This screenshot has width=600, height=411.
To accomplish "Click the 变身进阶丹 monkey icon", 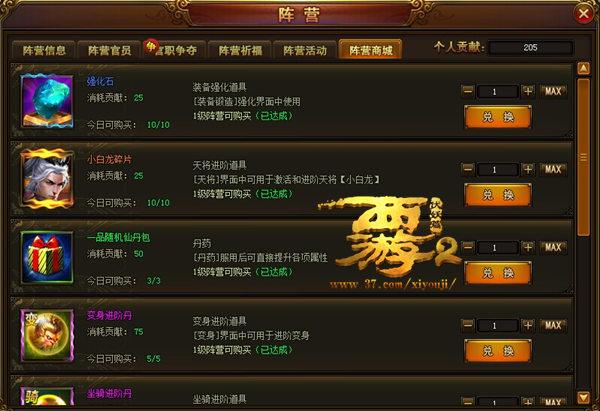I will (x=47, y=335).
